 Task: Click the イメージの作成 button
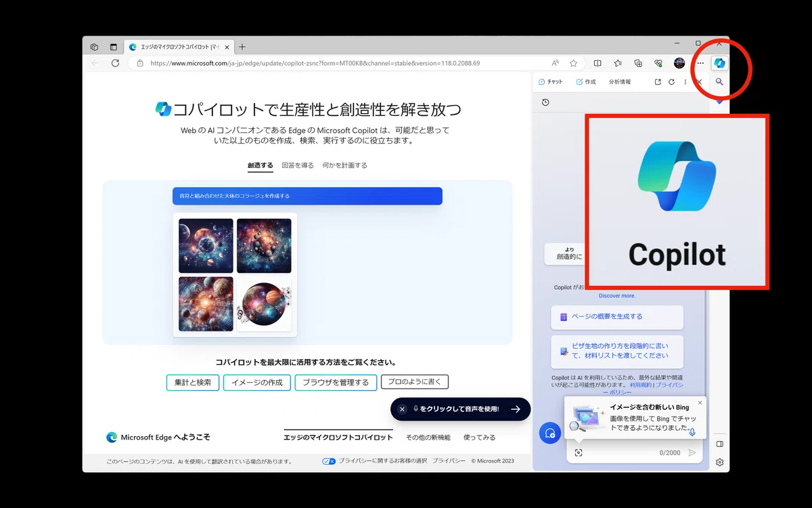[257, 383]
